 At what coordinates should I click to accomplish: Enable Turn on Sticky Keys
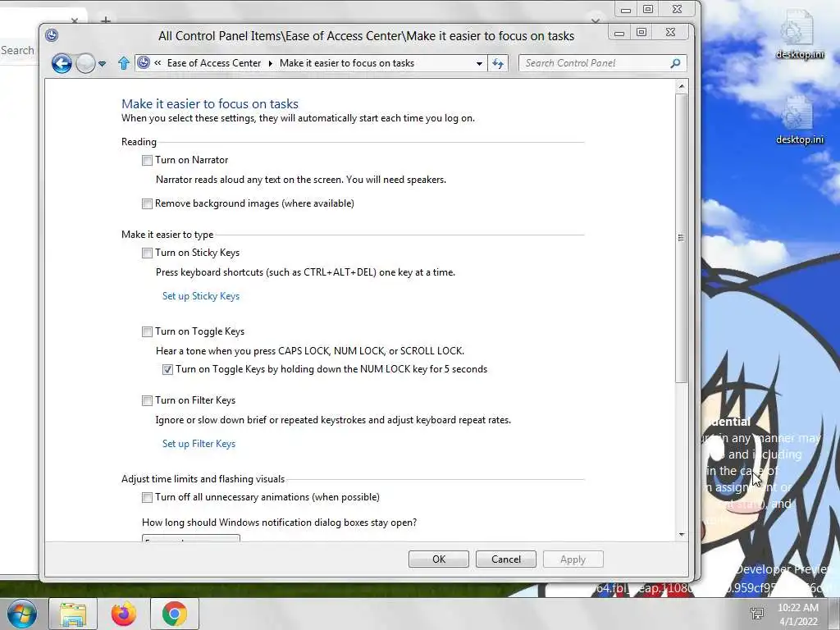coord(147,253)
